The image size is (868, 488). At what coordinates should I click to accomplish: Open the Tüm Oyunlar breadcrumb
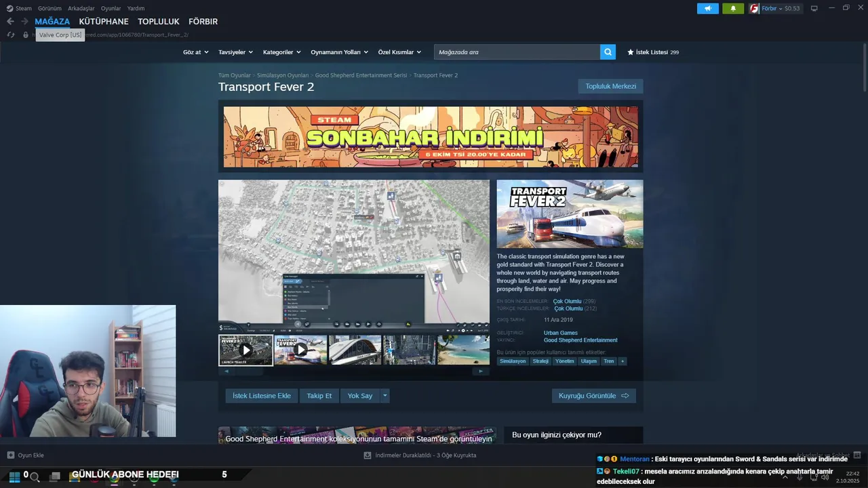tap(235, 75)
